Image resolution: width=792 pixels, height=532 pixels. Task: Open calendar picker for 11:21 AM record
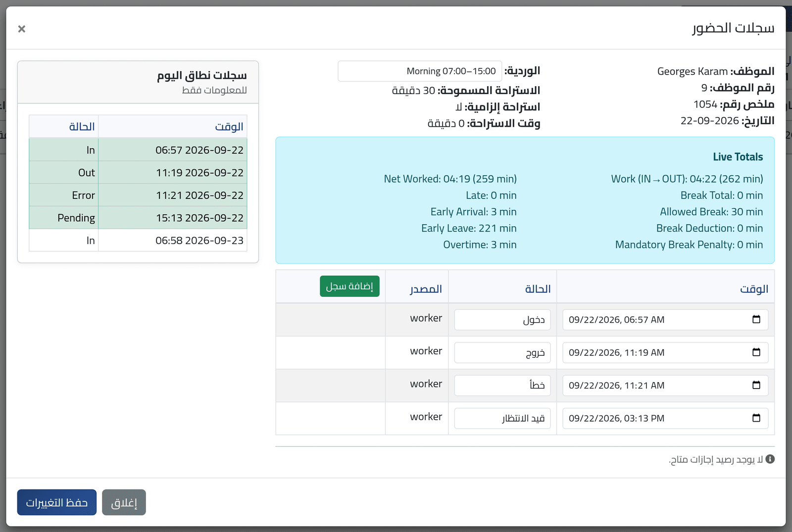click(756, 385)
